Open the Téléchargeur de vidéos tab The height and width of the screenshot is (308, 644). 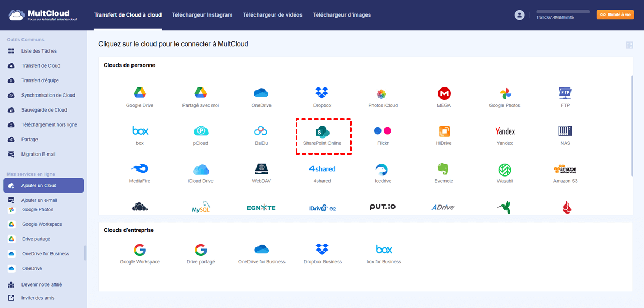(273, 15)
